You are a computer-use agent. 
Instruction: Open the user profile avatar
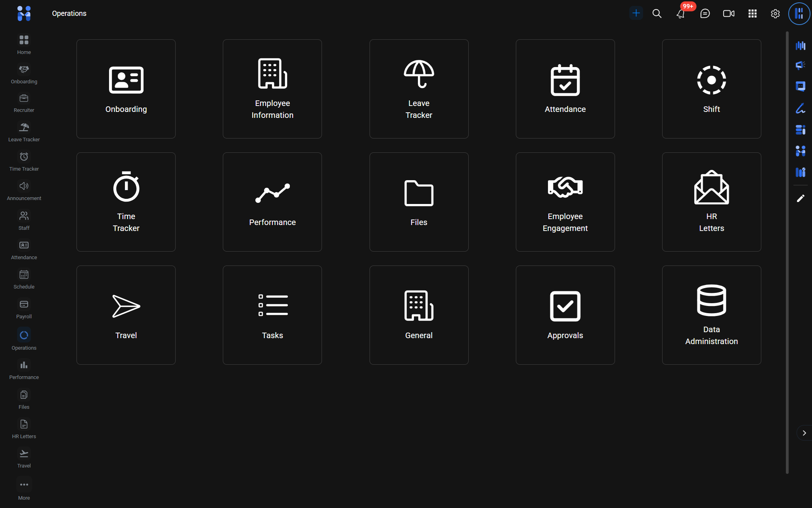pos(799,13)
